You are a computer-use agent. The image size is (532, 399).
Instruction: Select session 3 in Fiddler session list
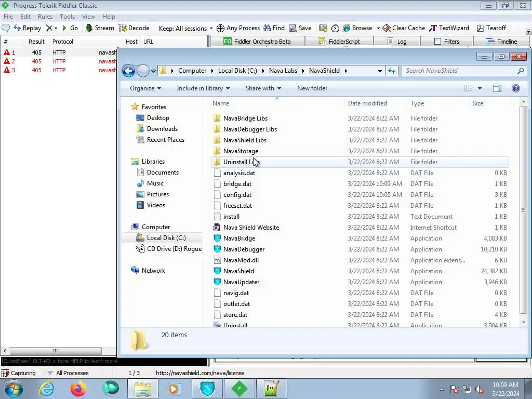pos(58,70)
